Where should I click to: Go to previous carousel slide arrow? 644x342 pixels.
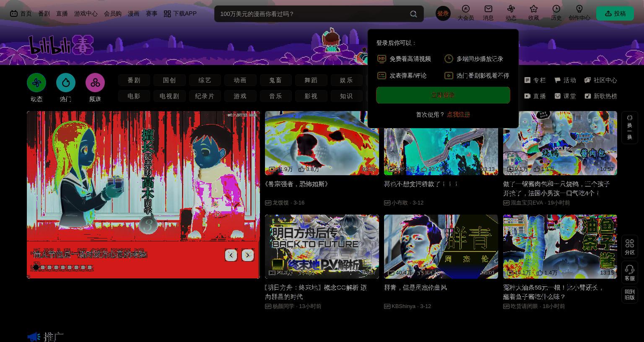231,255
